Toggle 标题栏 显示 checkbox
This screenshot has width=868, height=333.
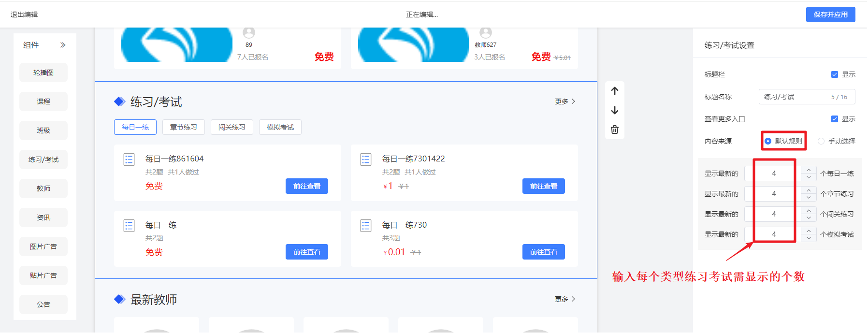click(x=834, y=74)
